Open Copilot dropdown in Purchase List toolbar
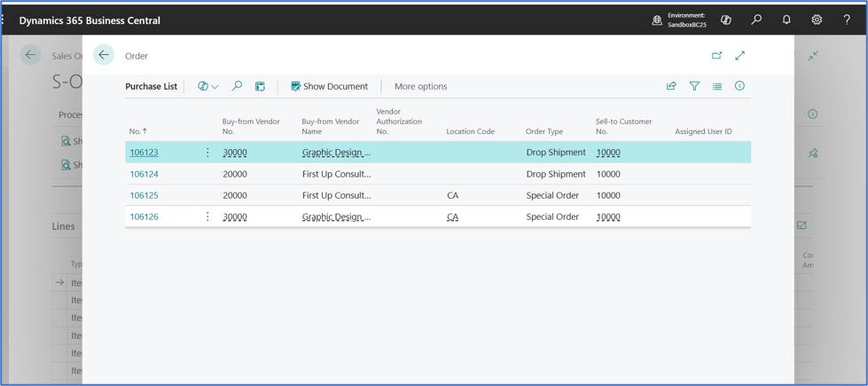Viewport: 868px width, 386px height. point(208,86)
